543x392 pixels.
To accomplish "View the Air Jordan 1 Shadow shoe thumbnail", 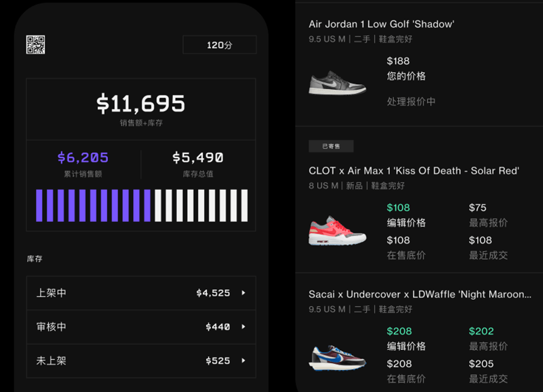I will tap(337, 83).
